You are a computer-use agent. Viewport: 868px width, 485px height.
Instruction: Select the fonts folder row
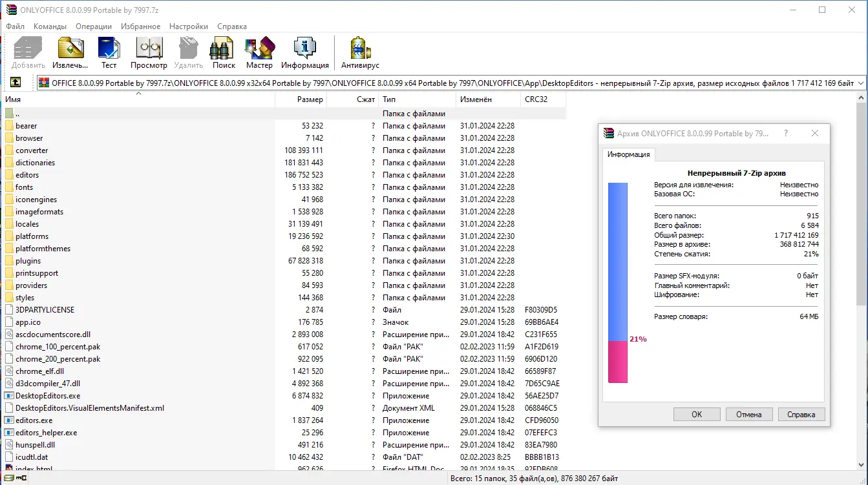click(283, 187)
